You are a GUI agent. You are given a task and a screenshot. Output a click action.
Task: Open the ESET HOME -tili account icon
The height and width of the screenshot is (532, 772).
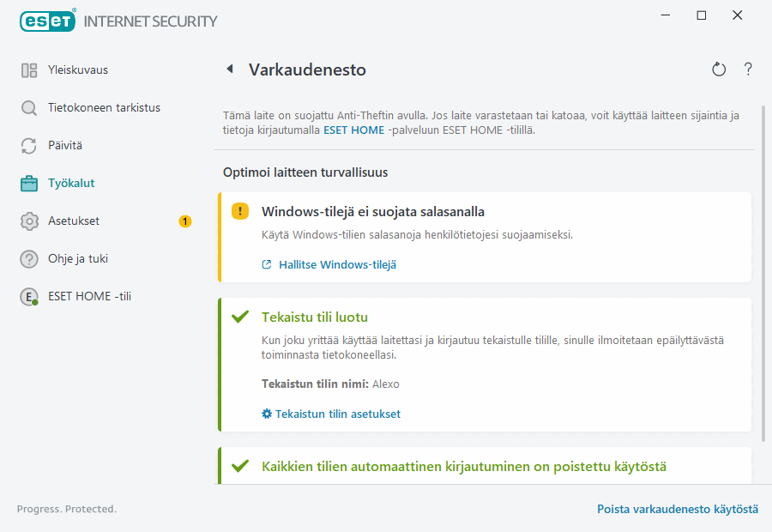(28, 298)
